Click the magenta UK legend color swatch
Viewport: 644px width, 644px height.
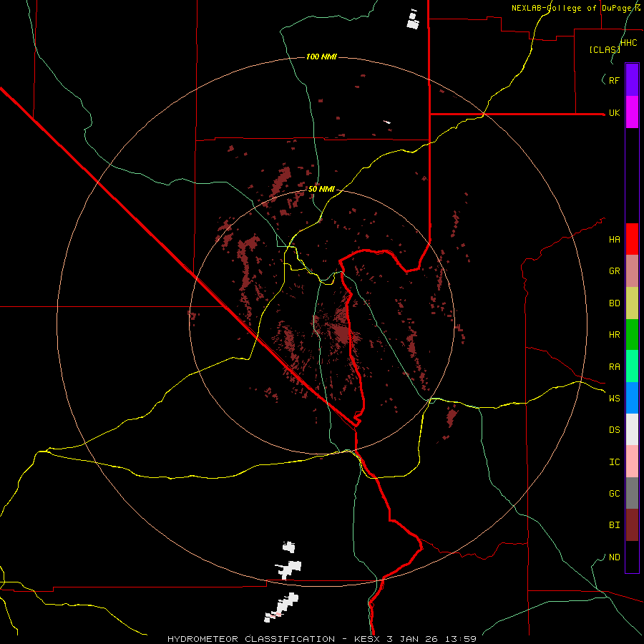pos(632,112)
